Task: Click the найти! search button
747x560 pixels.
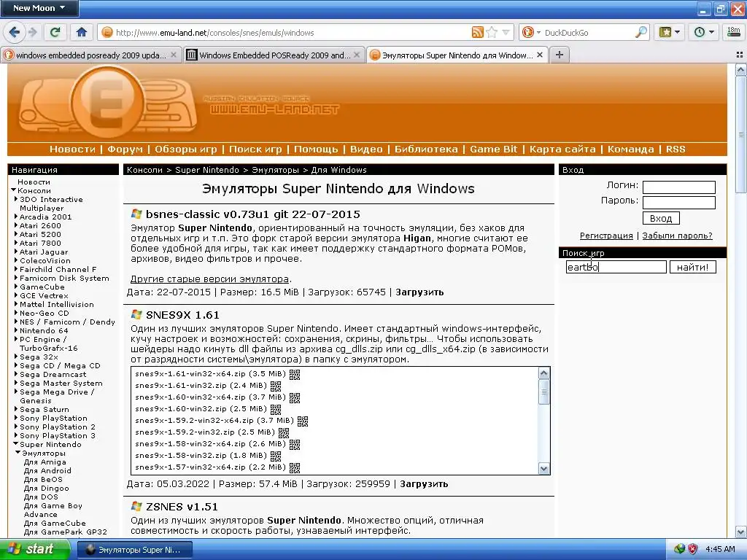Action: coord(693,267)
